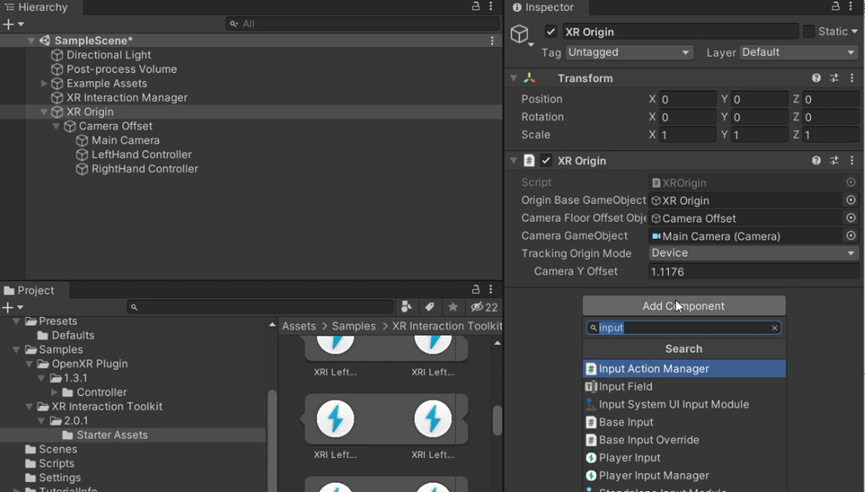Image resolution: width=865 pixels, height=492 pixels.
Task: Open Search by Type filter
Action: pyautogui.click(x=407, y=307)
